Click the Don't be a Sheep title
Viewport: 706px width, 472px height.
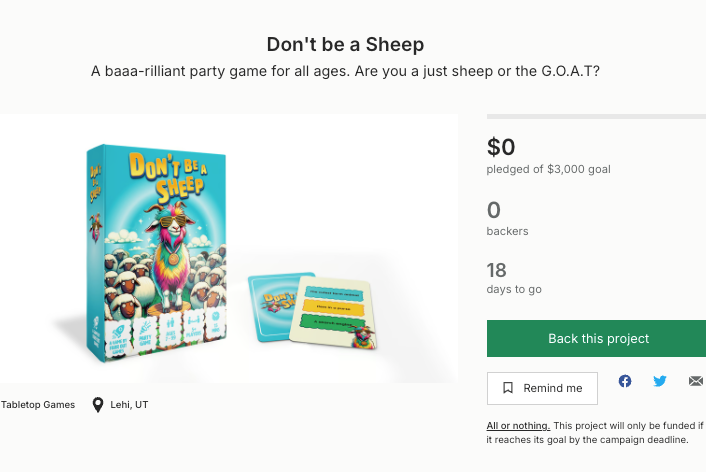[x=345, y=45]
